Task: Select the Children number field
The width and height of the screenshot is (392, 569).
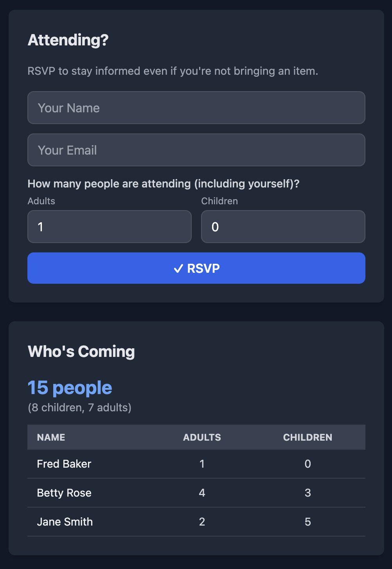Action: [x=283, y=227]
